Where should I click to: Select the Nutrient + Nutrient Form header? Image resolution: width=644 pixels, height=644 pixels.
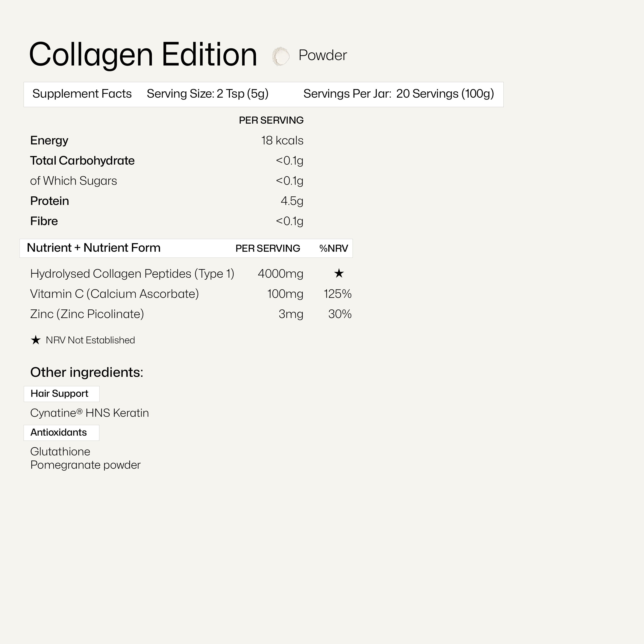tap(94, 248)
